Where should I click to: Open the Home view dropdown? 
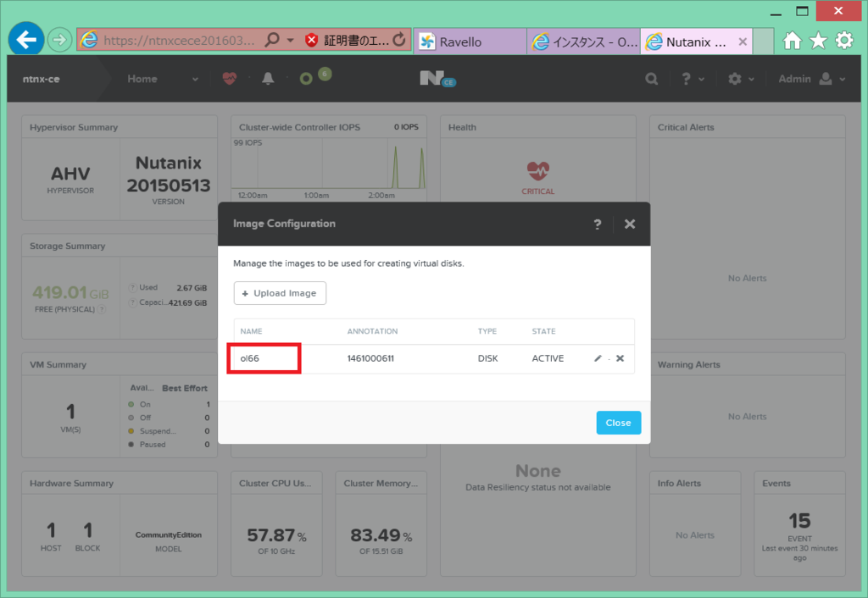tap(162, 79)
